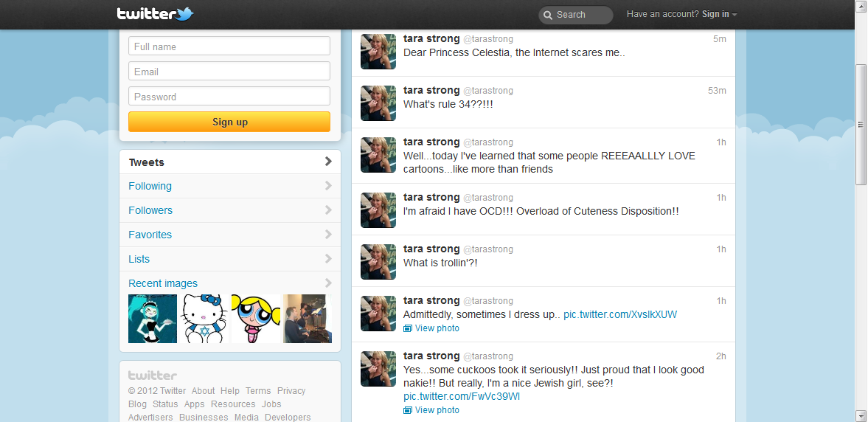The height and width of the screenshot is (422, 868).
Task: Focus the Full name field
Action: (x=229, y=46)
